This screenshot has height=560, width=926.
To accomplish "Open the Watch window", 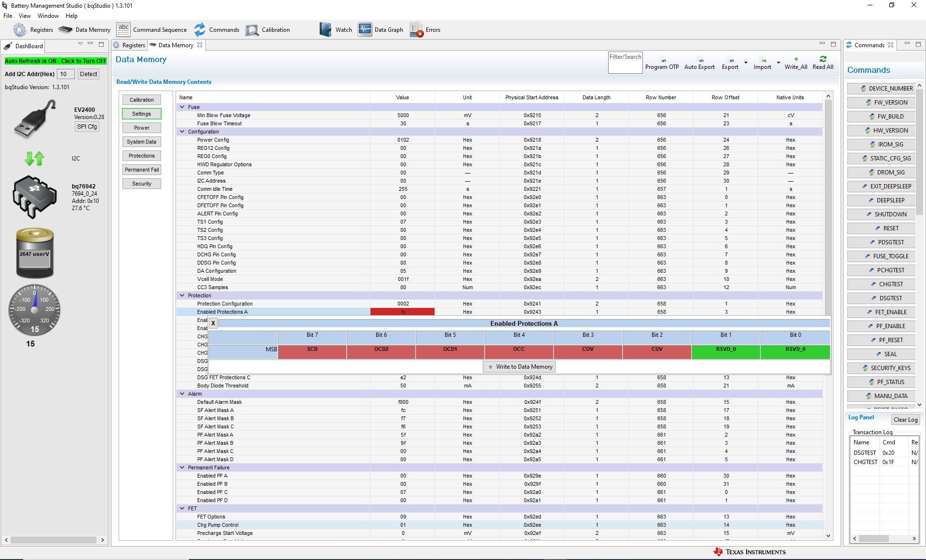I will [x=336, y=30].
